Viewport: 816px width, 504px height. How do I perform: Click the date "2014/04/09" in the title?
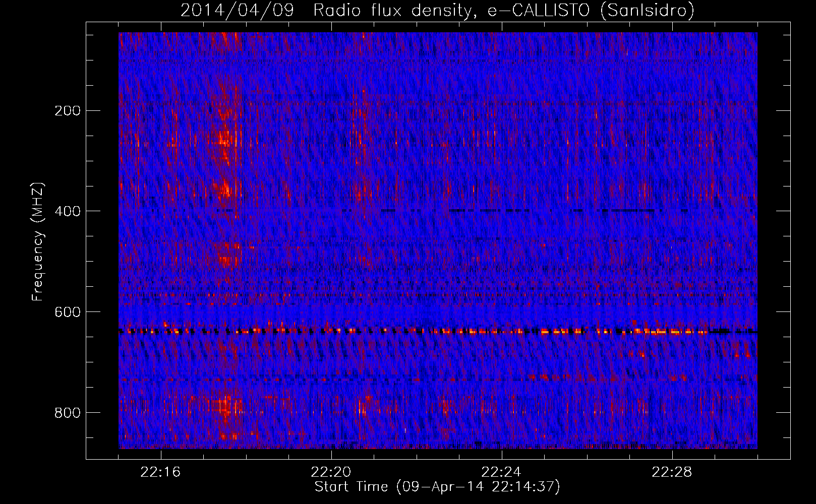click(x=237, y=11)
